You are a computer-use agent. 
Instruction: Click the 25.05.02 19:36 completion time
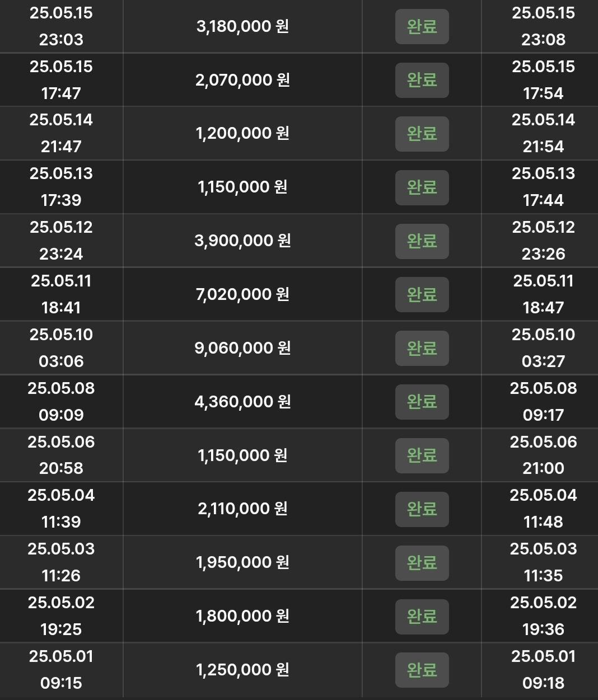pos(543,617)
